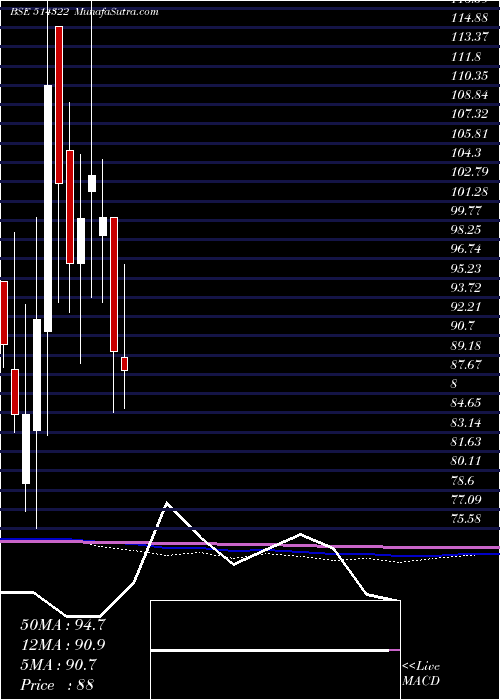Select the 77.09 price axis label
Viewport: 500px width, 700px height.
466,499
